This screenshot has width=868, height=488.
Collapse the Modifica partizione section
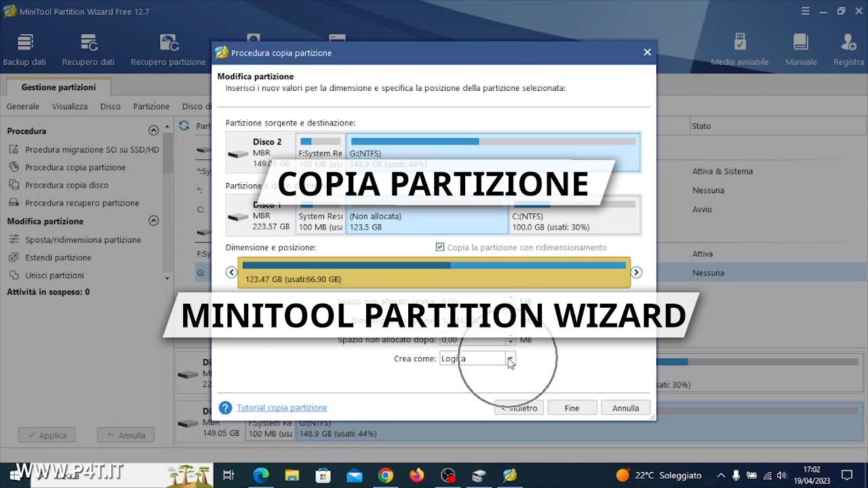[154, 221]
